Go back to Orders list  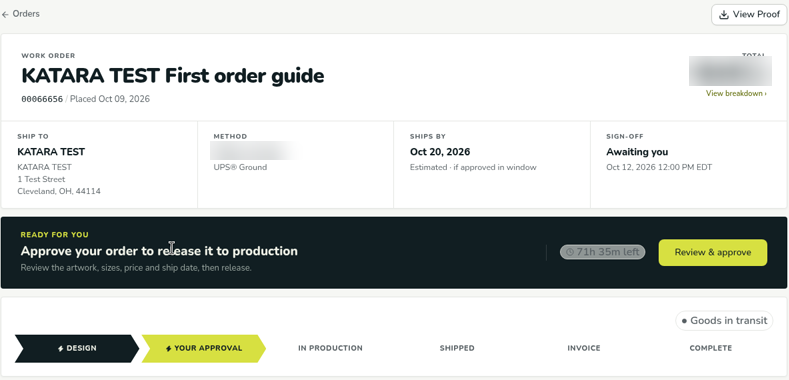[x=21, y=14]
